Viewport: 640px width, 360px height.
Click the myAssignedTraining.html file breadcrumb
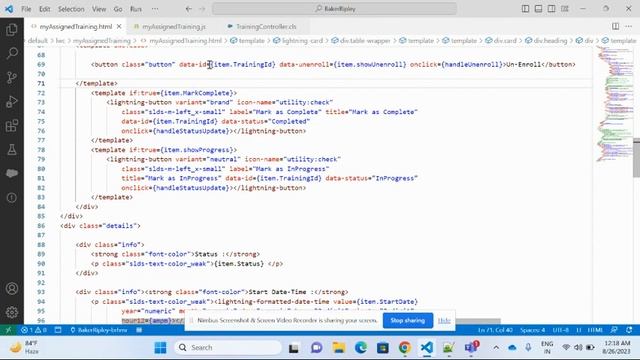click(x=181, y=40)
